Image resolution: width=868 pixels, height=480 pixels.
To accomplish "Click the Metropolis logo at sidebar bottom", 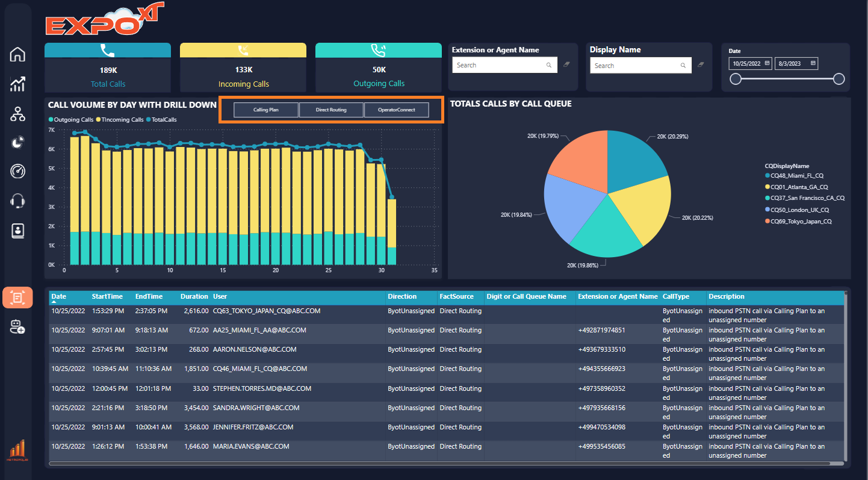I will pos(17,450).
